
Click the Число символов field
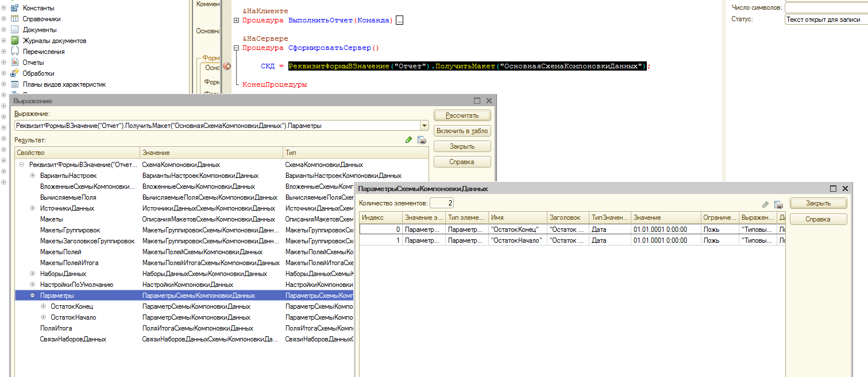(x=826, y=7)
